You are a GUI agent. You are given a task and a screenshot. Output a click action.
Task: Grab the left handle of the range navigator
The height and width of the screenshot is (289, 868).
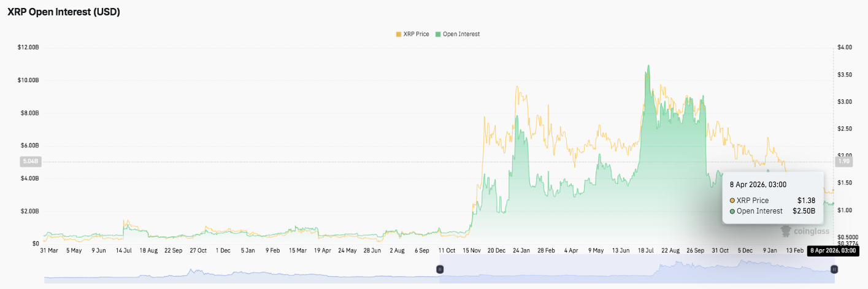(x=440, y=269)
